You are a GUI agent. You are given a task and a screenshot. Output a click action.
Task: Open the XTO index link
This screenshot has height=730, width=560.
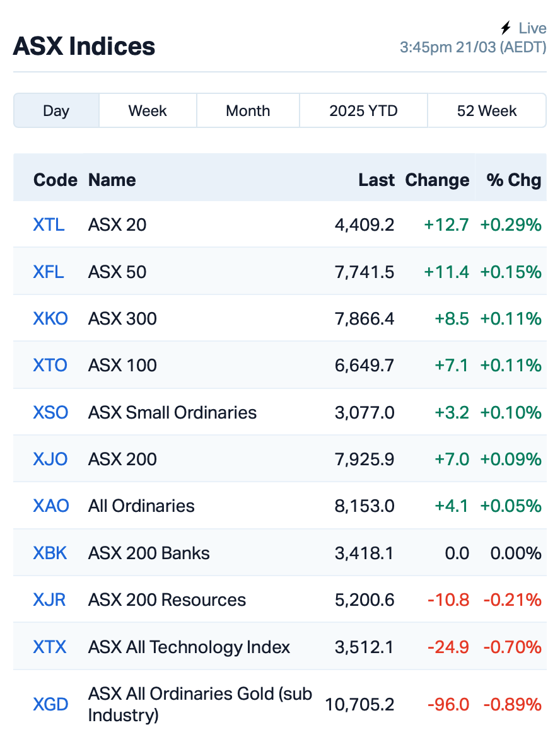coord(50,366)
